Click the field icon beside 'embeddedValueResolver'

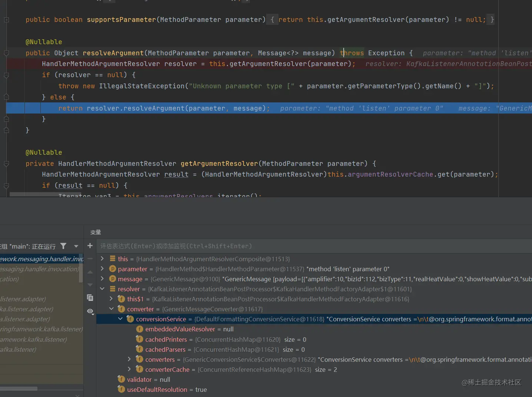[x=139, y=329]
